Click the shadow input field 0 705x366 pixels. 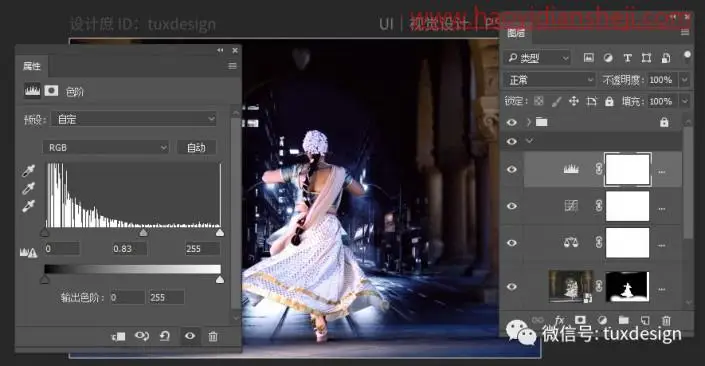[62, 249]
